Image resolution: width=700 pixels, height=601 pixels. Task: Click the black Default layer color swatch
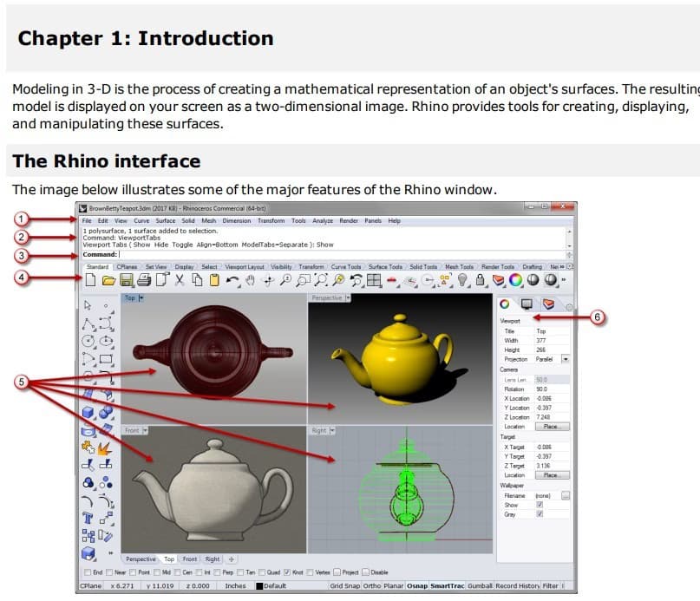click(258, 586)
